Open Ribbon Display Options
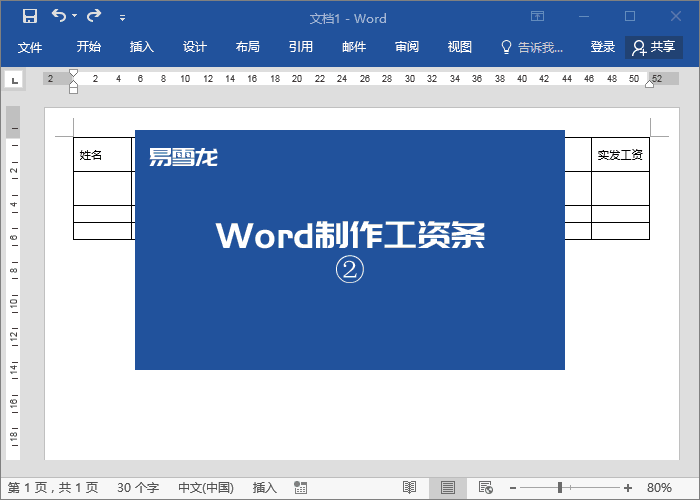700x500 pixels. (538, 17)
